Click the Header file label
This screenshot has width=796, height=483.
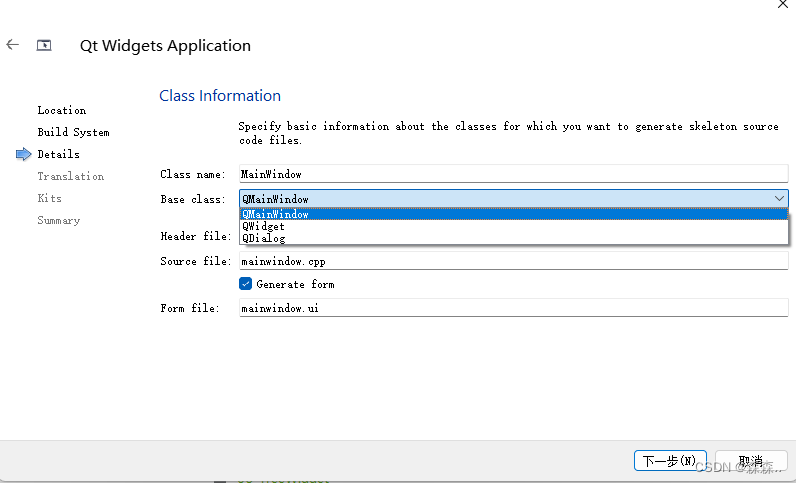coord(195,236)
